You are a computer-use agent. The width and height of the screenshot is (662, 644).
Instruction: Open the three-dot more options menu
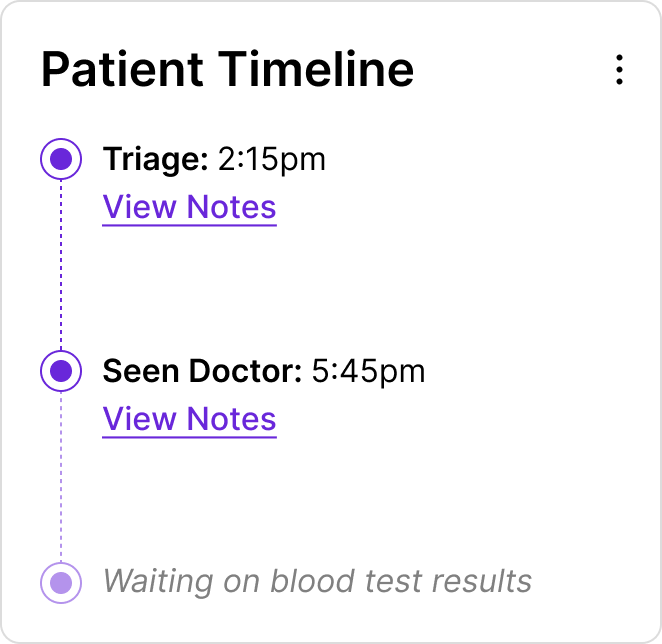[620, 70]
